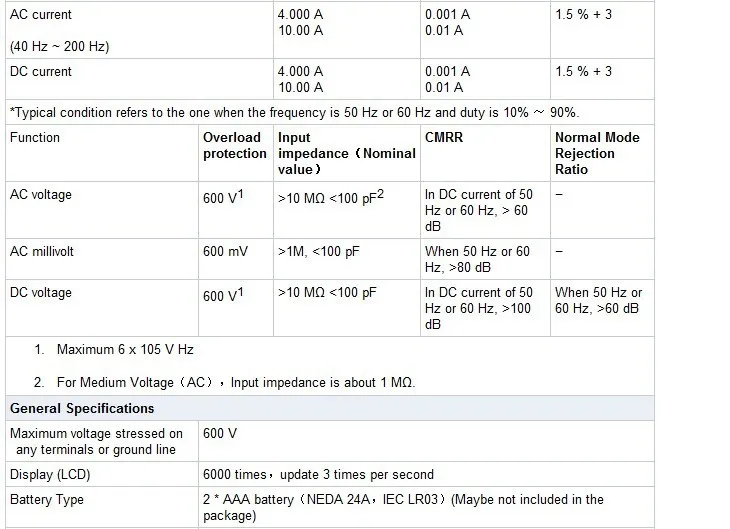Click the "DC current" row label
This screenshot has width=730, height=529.
41,72
